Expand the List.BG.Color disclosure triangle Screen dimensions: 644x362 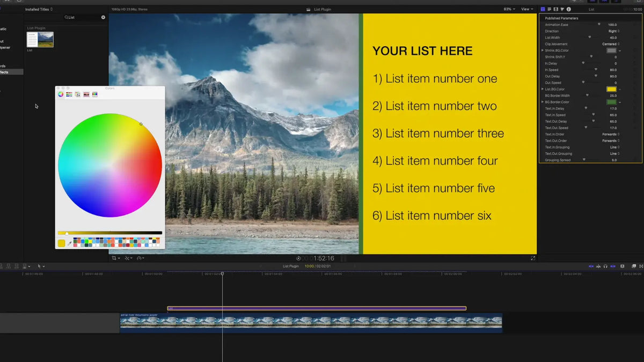click(543, 89)
